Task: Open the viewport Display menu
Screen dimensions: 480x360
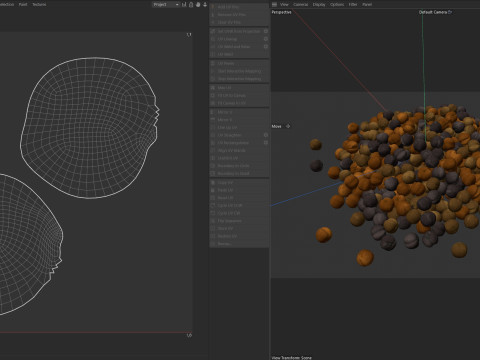Action: (x=319, y=4)
